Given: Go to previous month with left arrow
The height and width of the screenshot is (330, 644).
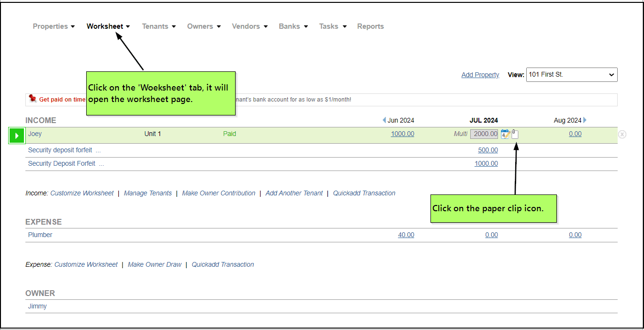Looking at the screenshot, I should pyautogui.click(x=384, y=120).
